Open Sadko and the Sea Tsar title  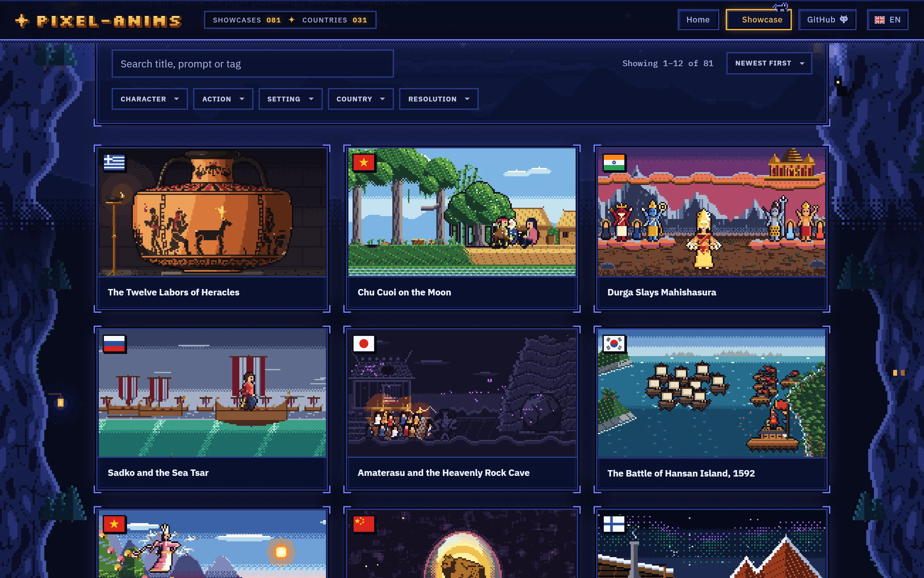(x=158, y=473)
